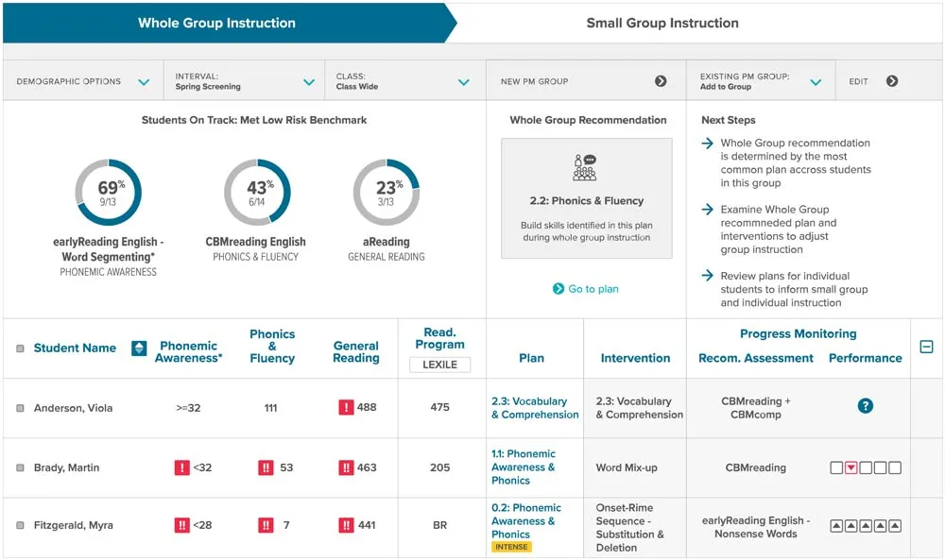Image resolution: width=945 pixels, height=560 pixels.
Task: Expand the Demographic Options dropdown
Action: click(144, 82)
